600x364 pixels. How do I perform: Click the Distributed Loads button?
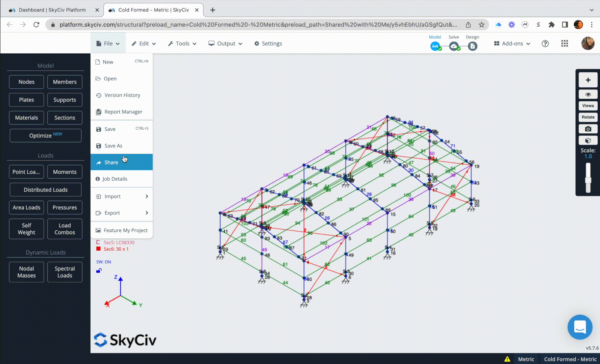[46, 190]
